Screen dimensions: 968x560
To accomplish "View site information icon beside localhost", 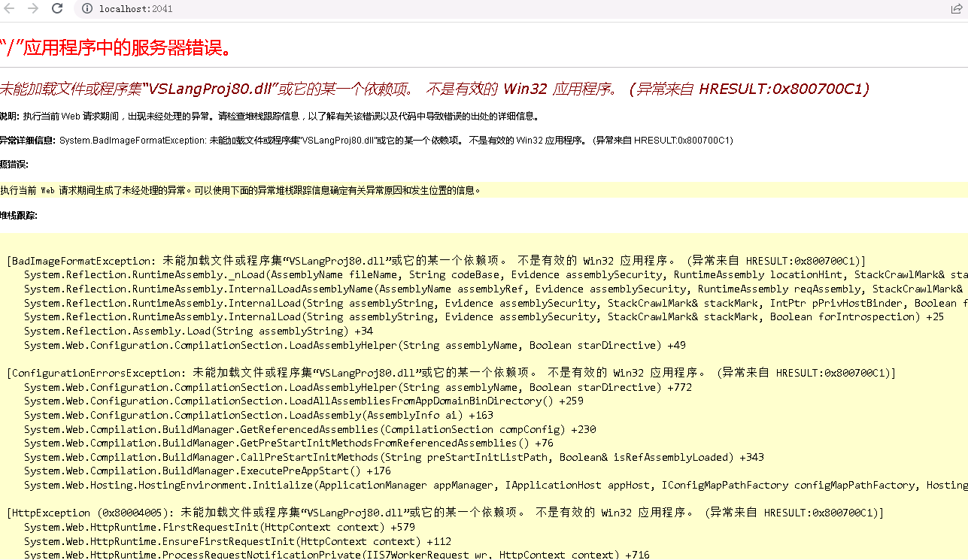I will coord(87,9).
